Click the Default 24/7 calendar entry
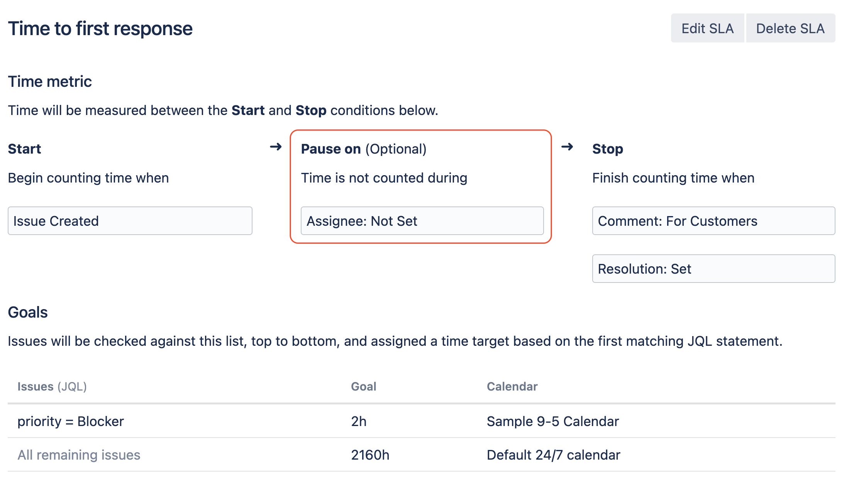Screen dimensions: 854x504 tap(553, 455)
